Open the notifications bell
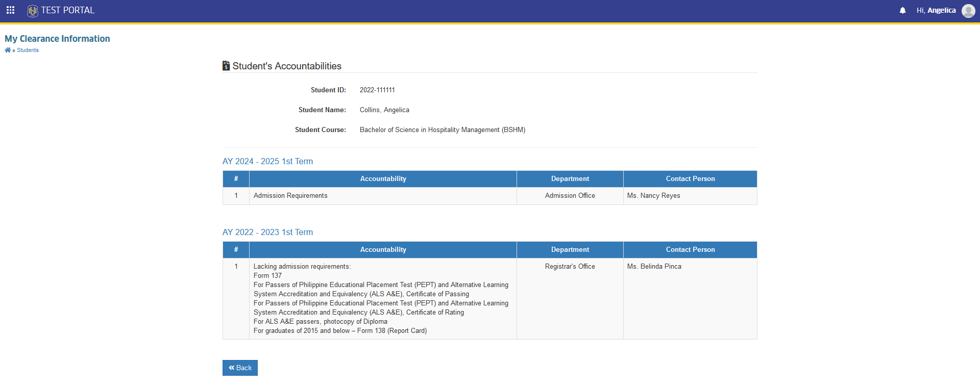 pyautogui.click(x=902, y=10)
